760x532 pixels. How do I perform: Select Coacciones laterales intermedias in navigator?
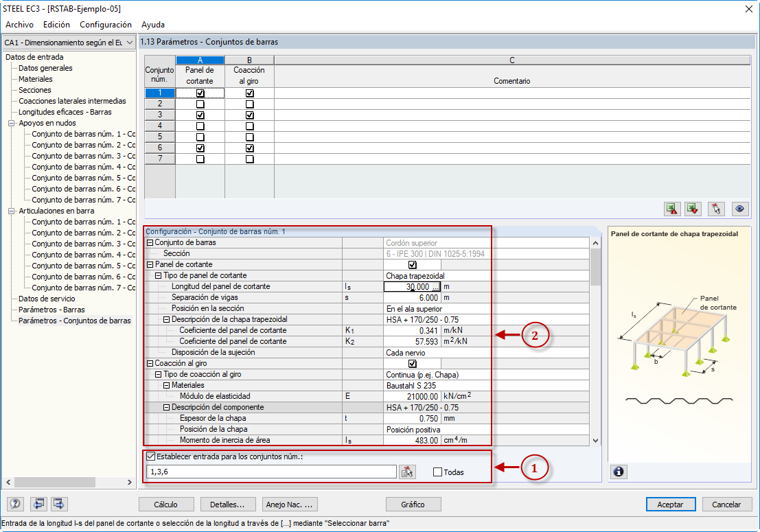[72, 102]
